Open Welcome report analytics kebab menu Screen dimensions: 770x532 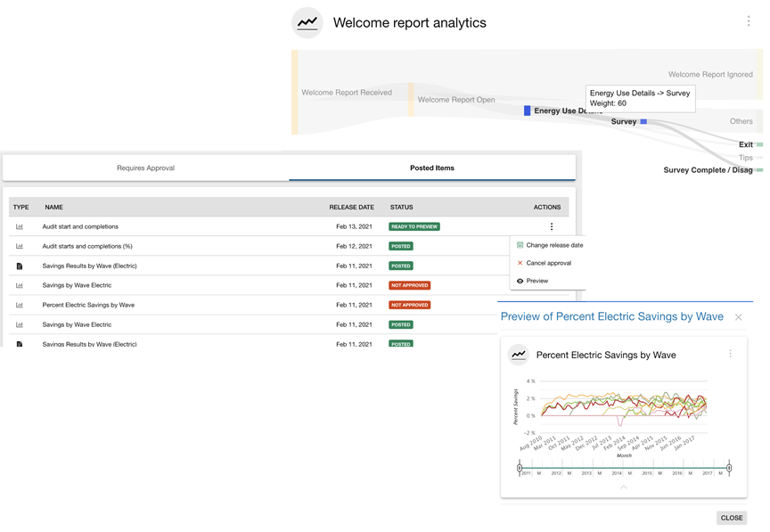pos(748,20)
